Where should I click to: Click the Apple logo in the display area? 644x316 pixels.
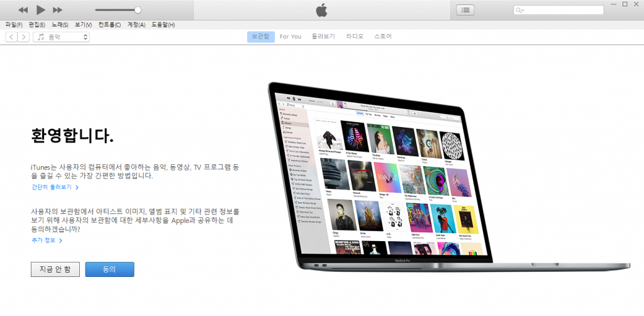click(x=321, y=10)
